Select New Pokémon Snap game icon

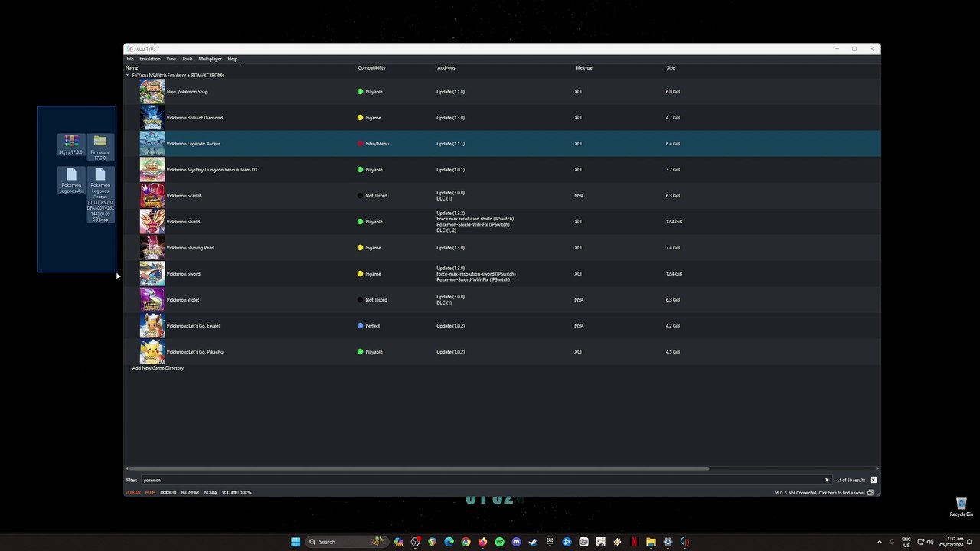152,92
